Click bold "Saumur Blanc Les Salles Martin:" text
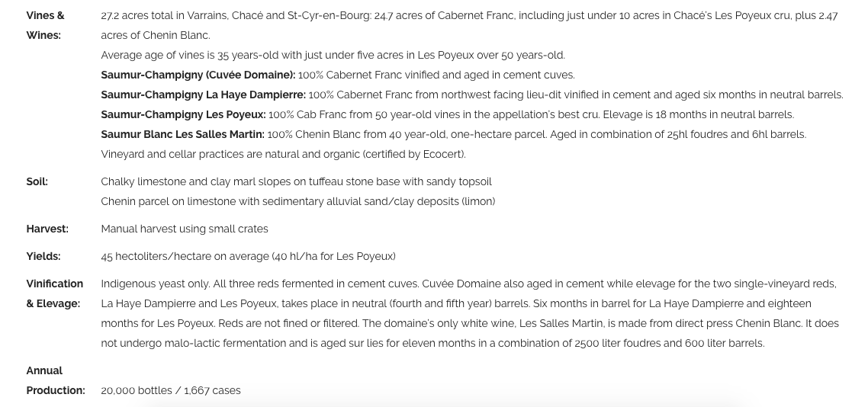Image resolution: width=868 pixels, height=407 pixels. click(182, 134)
